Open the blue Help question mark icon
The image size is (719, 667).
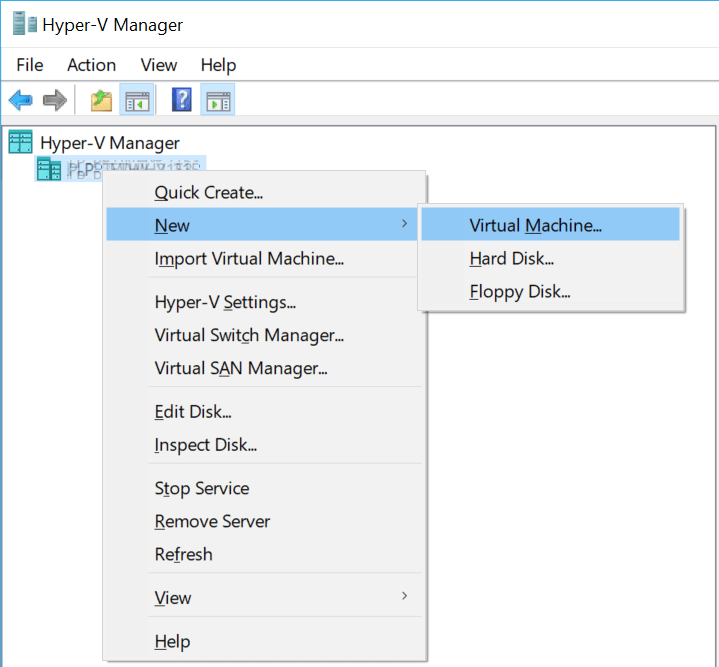point(182,99)
